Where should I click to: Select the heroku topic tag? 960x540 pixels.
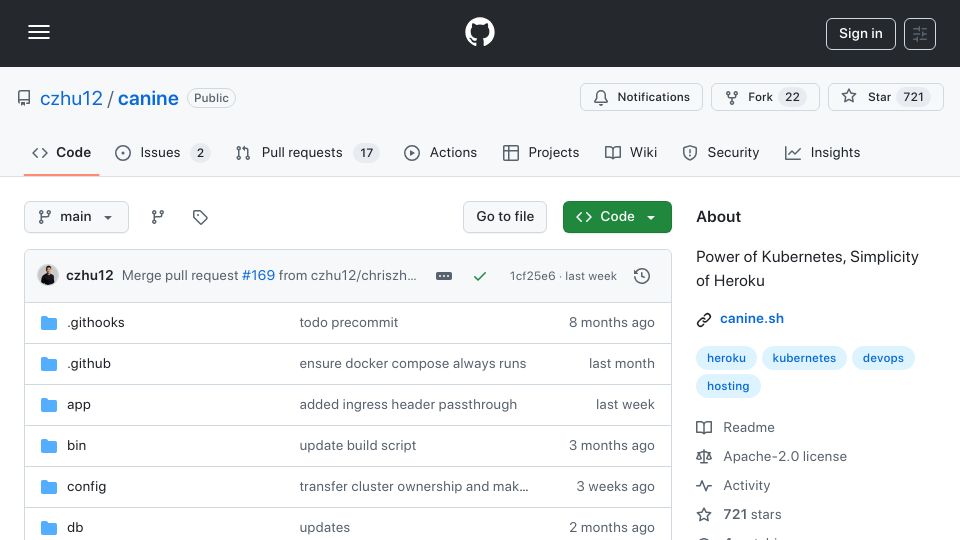click(726, 358)
